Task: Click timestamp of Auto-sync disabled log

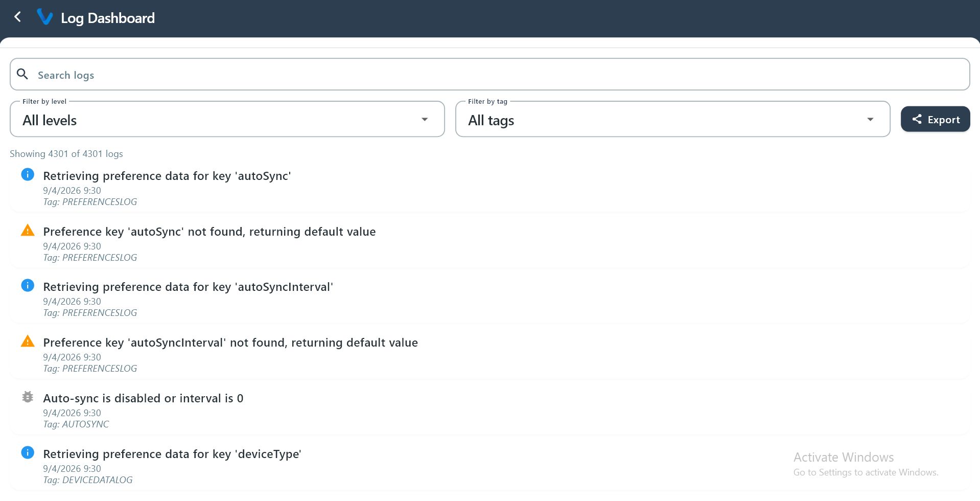Action: (72, 413)
